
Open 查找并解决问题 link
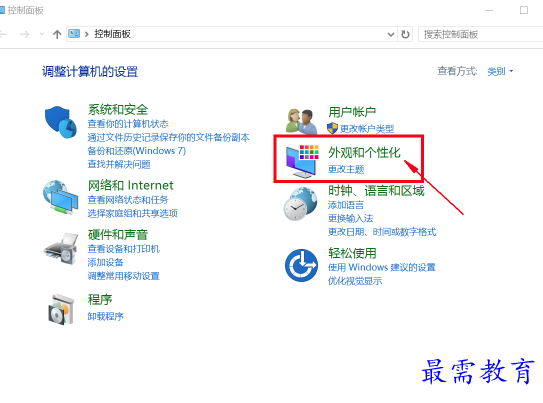pyautogui.click(x=119, y=164)
